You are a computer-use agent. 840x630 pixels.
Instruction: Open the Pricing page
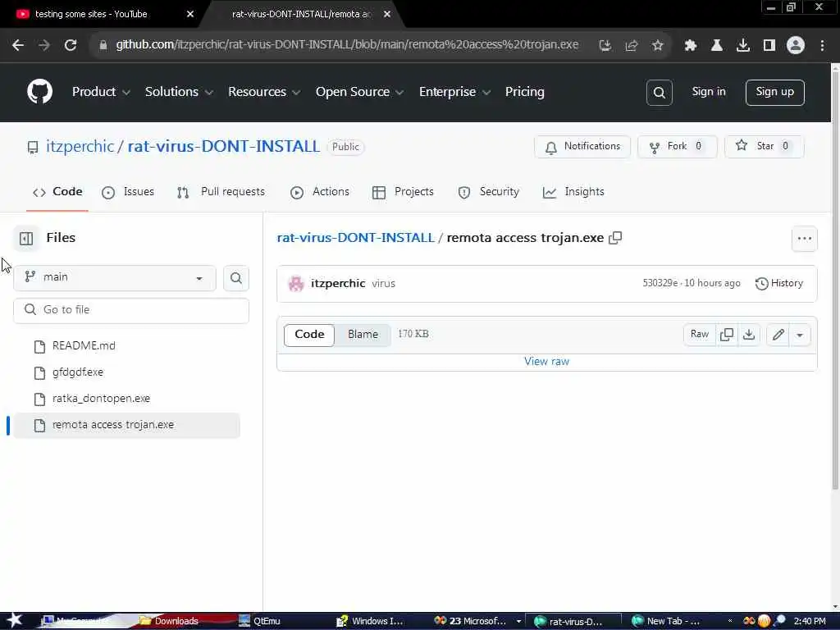coord(524,92)
